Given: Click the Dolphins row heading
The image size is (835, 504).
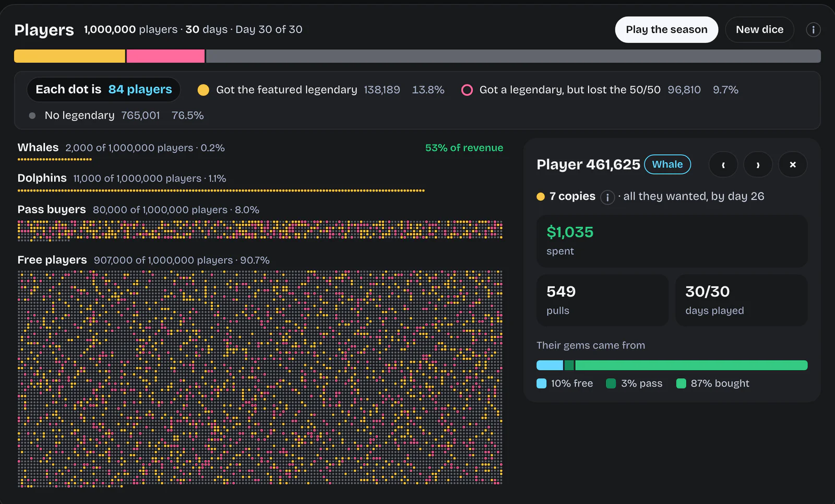Looking at the screenshot, I should click(42, 178).
